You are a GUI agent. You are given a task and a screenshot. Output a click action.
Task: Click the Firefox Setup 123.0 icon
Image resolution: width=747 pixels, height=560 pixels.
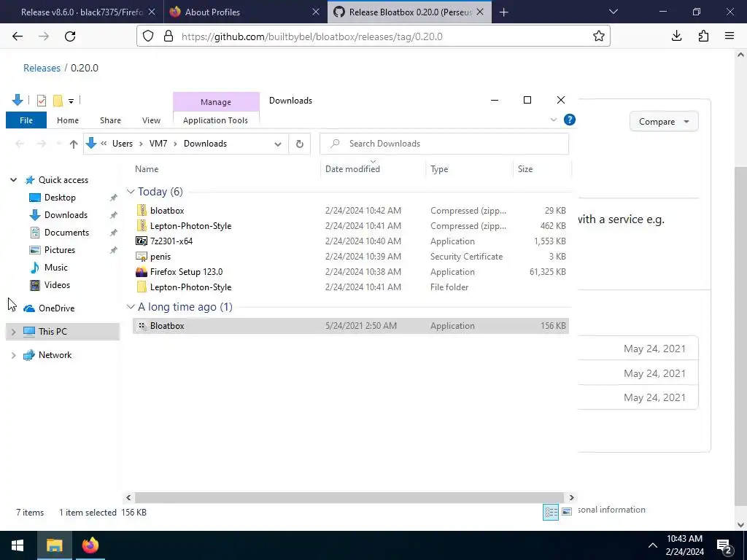[142, 272]
